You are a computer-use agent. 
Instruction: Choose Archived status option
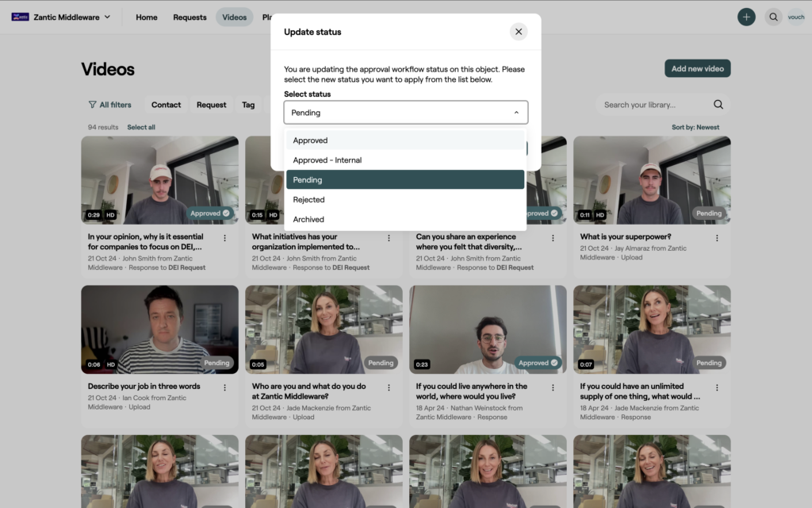[405, 219]
